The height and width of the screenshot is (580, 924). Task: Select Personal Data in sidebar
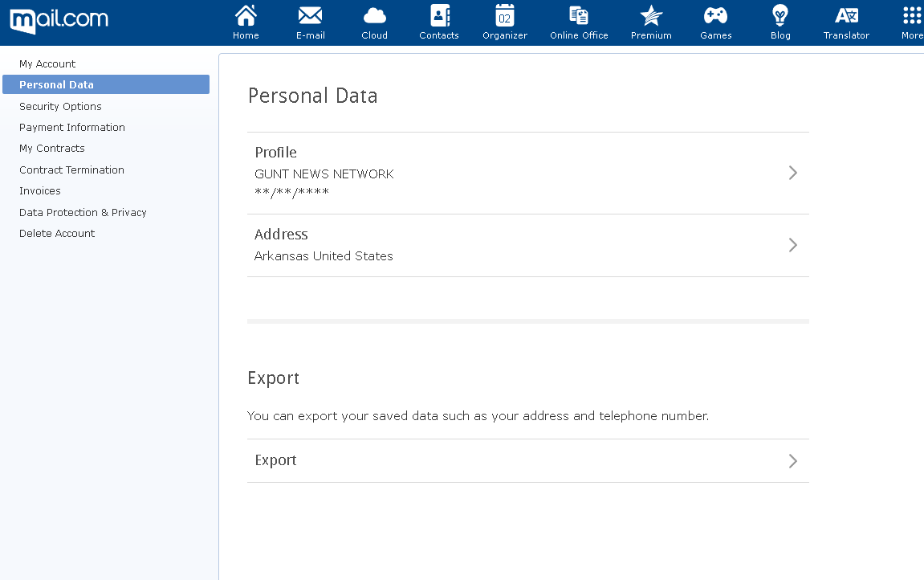106,84
